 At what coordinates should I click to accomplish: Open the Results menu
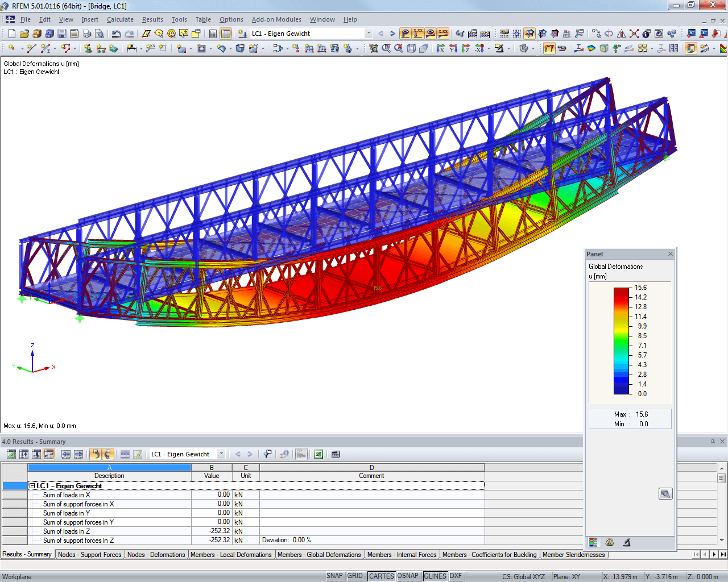pyautogui.click(x=152, y=19)
